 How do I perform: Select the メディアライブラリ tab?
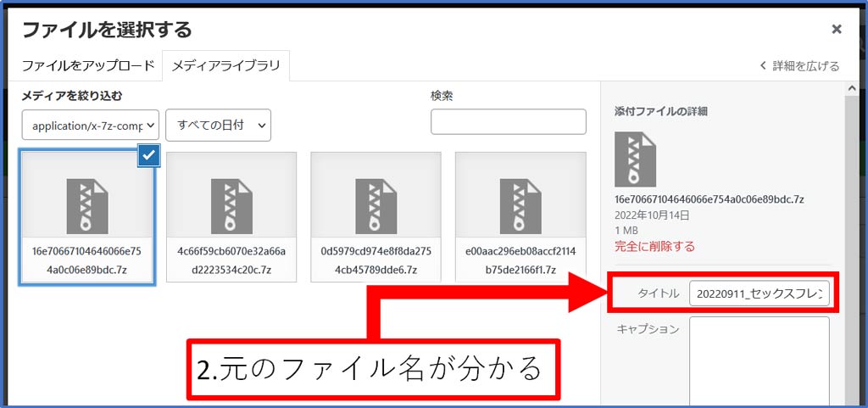pyautogui.click(x=225, y=65)
